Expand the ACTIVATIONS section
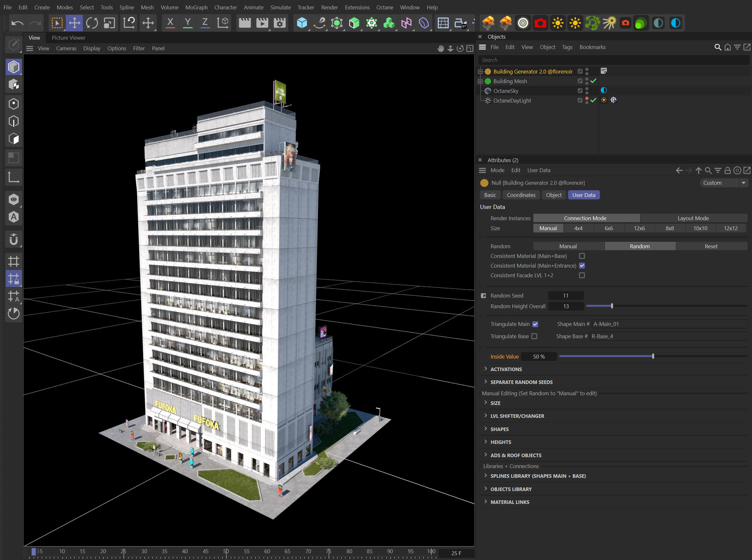The image size is (752, 560). coord(506,369)
